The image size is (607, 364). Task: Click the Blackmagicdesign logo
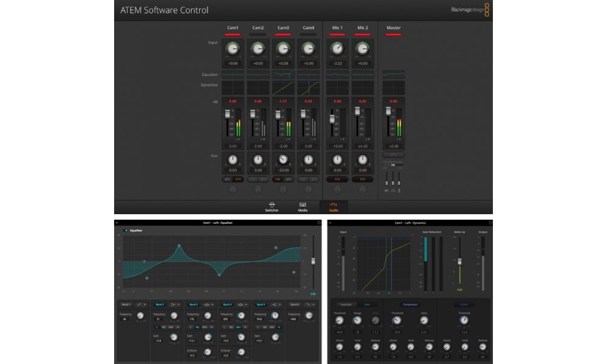tap(467, 10)
